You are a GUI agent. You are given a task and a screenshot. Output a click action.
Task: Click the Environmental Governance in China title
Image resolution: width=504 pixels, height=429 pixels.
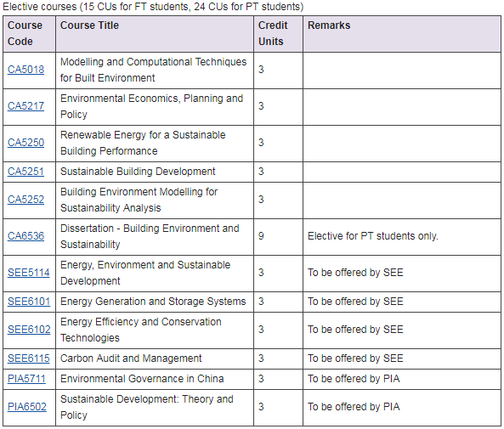(x=142, y=379)
